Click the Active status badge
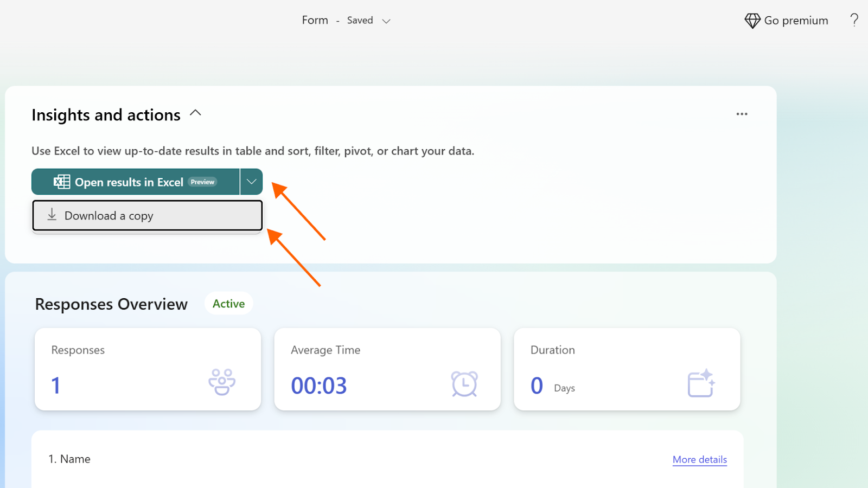Image resolution: width=868 pixels, height=488 pixels. (x=228, y=304)
